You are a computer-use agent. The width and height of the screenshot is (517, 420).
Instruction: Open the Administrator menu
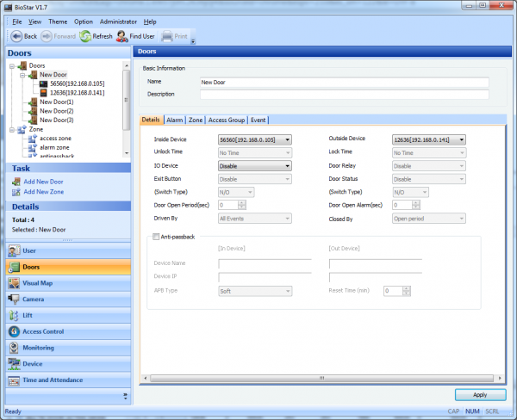(118, 21)
